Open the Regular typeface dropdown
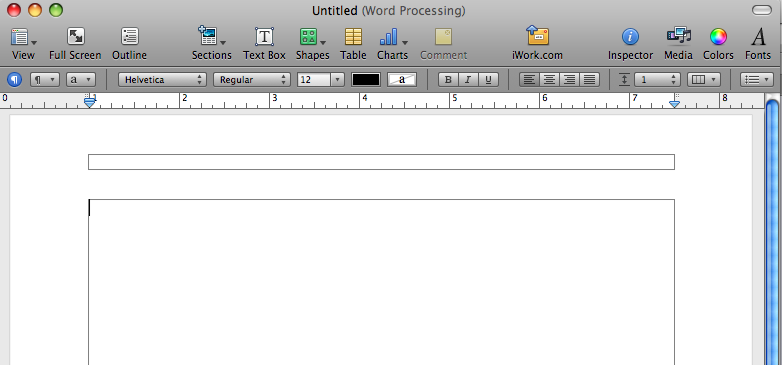Viewport: 782px width, 365px height. pos(252,79)
